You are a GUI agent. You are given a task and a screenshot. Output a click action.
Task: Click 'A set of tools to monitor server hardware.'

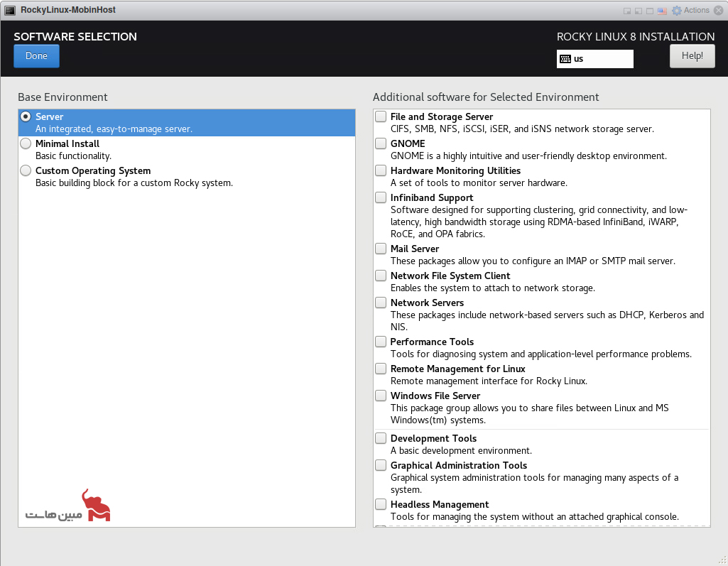tap(479, 183)
